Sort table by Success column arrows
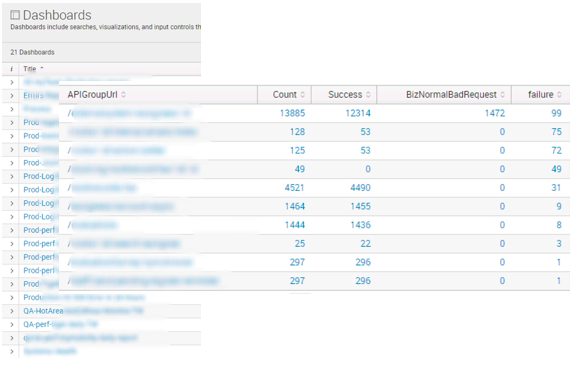Screen dimensions: 574x367 [368, 94]
